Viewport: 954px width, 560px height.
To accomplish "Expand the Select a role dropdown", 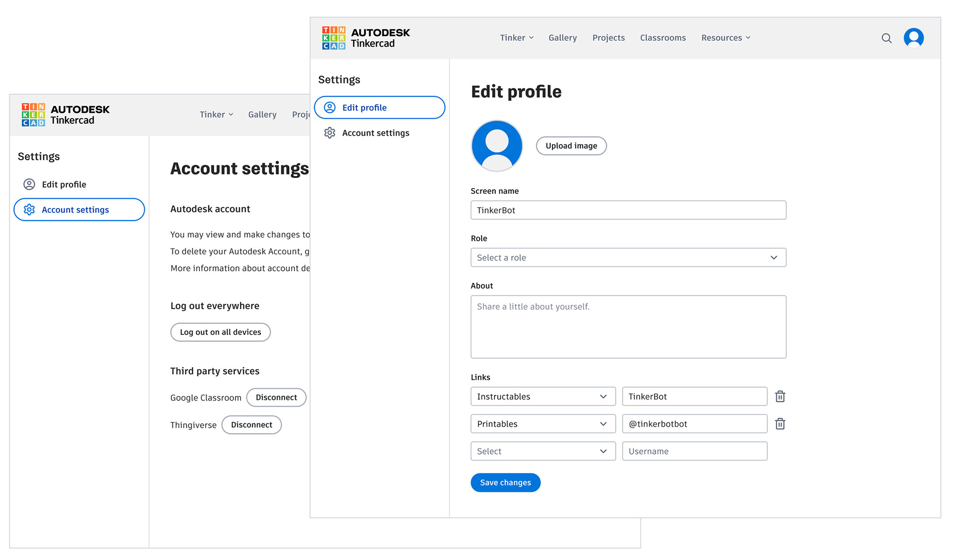I will (x=628, y=257).
